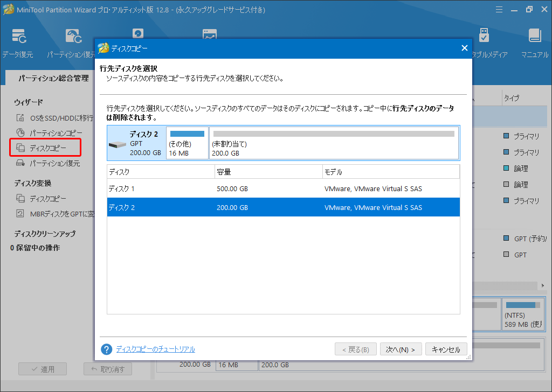Viewport: 552px width, 392px height.
Task: Open the ディスクコピーのチュートリアル link
Action: coord(155,349)
